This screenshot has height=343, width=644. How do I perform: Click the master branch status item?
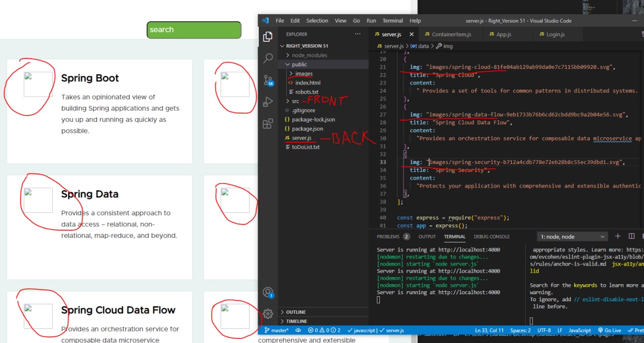point(276,330)
